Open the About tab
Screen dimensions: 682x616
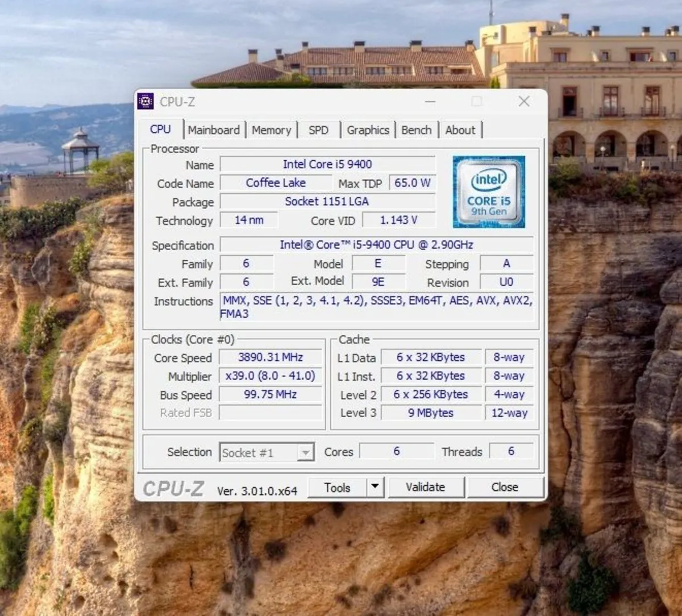tap(460, 130)
